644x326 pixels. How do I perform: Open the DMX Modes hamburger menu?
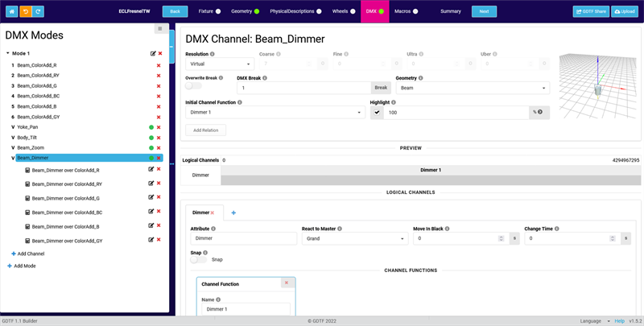point(160,29)
